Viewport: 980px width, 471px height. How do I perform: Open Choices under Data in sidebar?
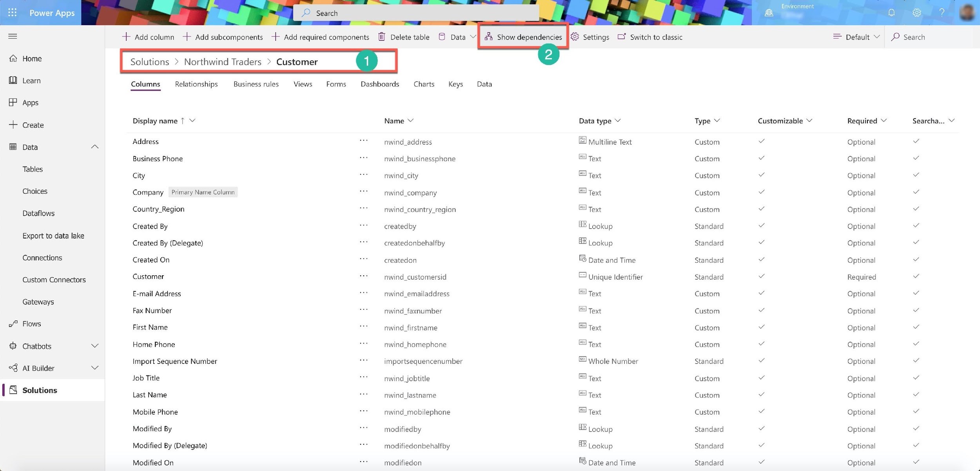35,191
